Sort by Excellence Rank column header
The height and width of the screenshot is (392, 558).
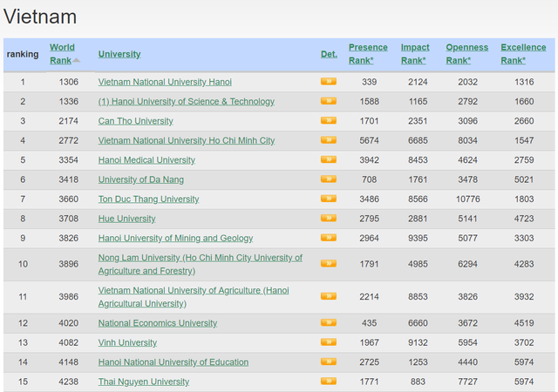tap(523, 54)
